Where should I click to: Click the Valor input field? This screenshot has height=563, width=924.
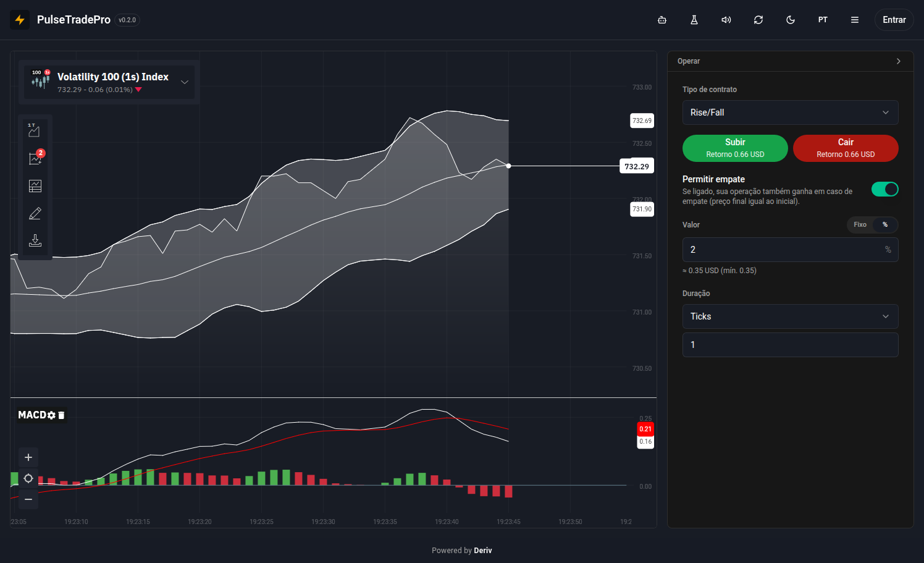(790, 250)
